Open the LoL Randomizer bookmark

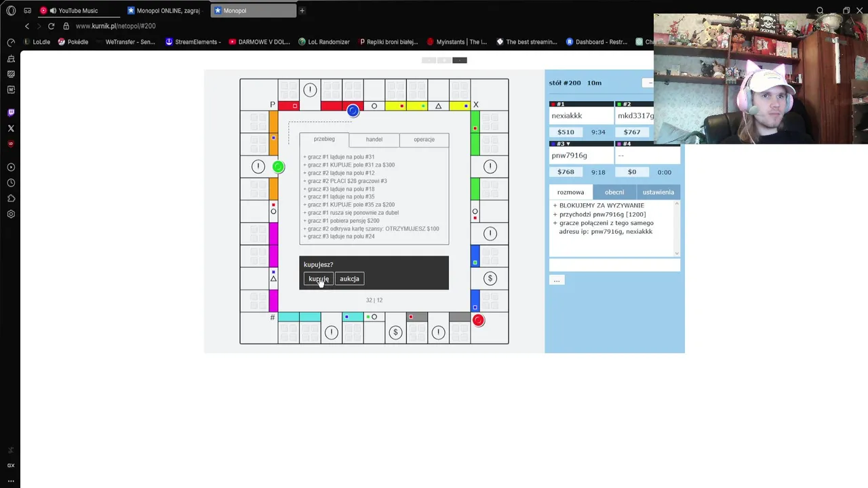point(324,42)
